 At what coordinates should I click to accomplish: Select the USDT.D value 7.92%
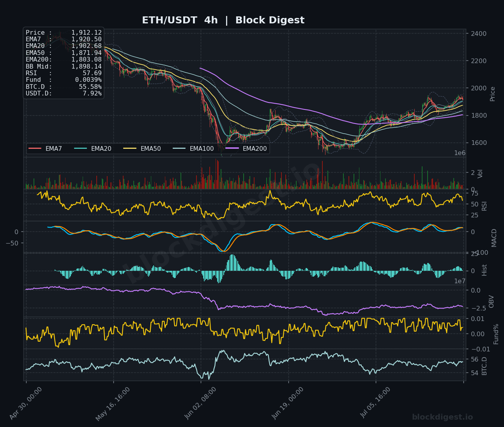[x=92, y=94]
